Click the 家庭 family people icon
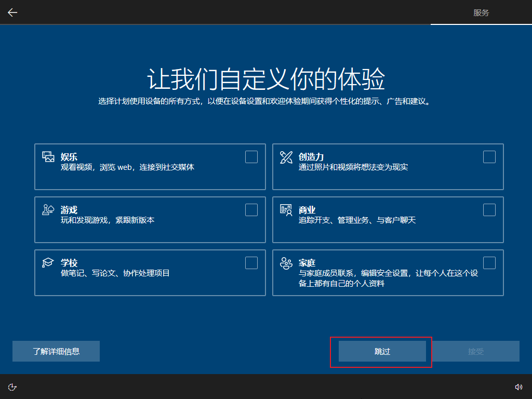 tap(286, 263)
